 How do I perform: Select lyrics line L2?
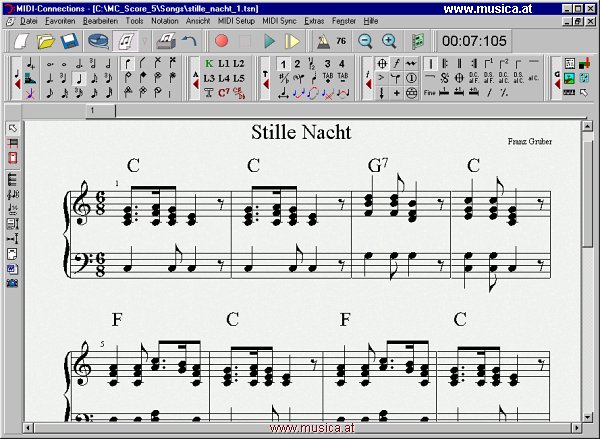pos(239,64)
